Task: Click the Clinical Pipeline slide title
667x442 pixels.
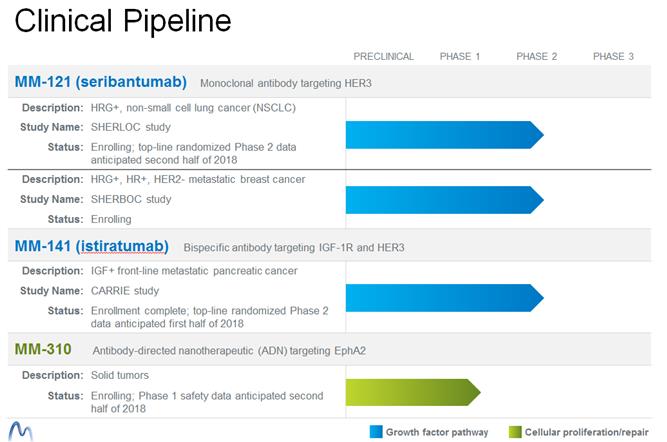Action: point(123,21)
